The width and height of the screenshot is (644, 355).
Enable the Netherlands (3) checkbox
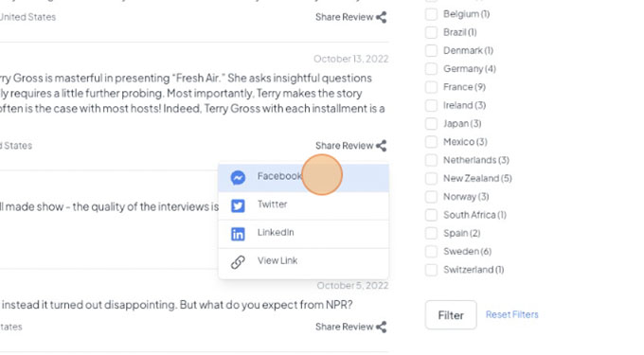(x=431, y=160)
